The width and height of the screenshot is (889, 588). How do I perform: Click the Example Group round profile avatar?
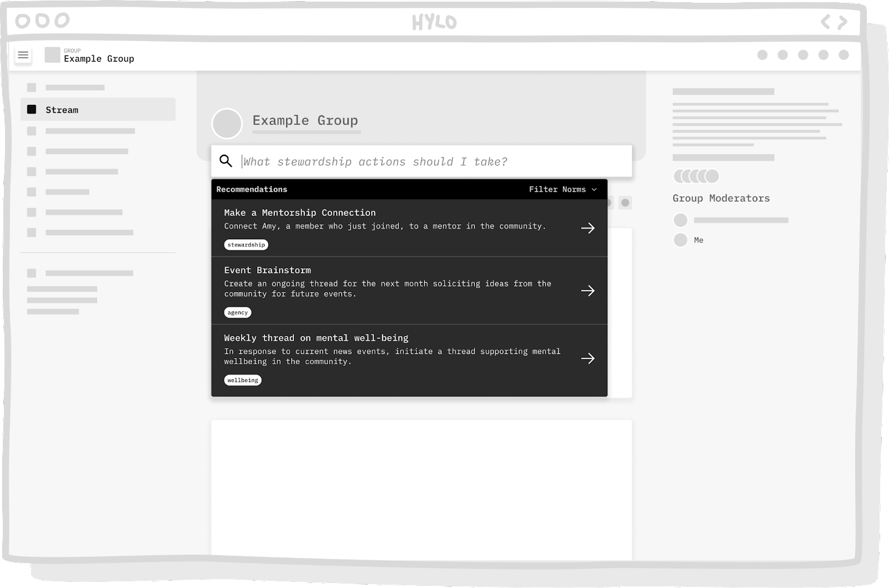tap(227, 123)
